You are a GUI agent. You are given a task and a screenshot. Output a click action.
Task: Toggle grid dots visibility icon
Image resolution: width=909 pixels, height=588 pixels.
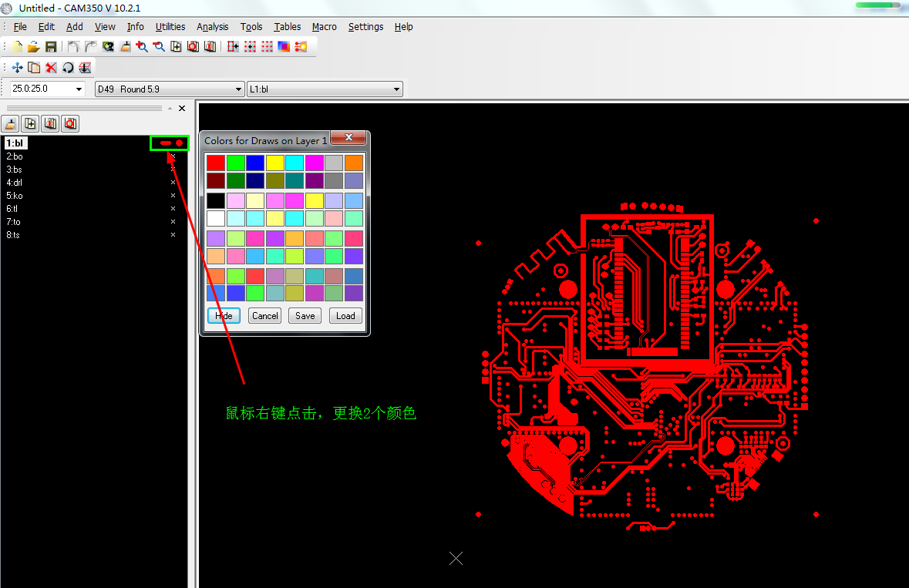(x=267, y=47)
